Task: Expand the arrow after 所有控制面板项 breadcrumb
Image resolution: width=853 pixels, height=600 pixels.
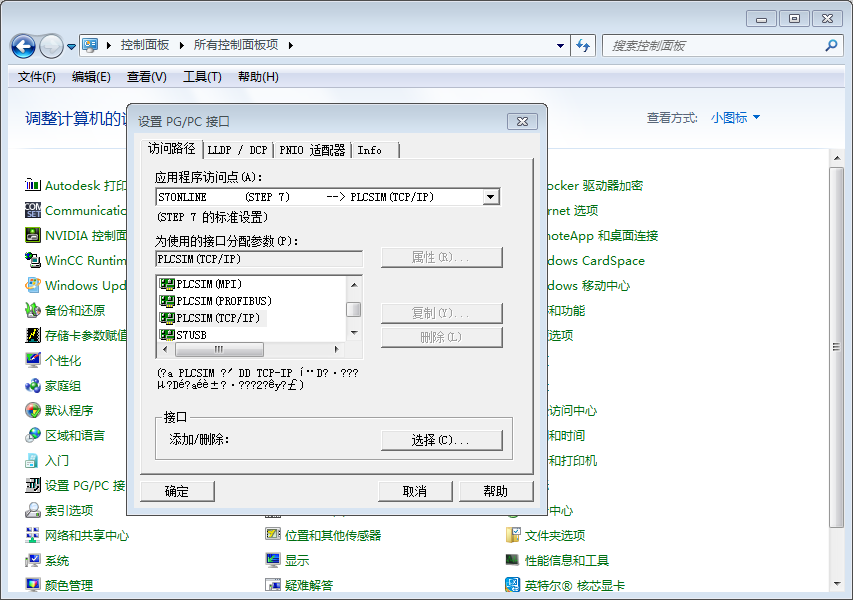Action: click(290, 46)
